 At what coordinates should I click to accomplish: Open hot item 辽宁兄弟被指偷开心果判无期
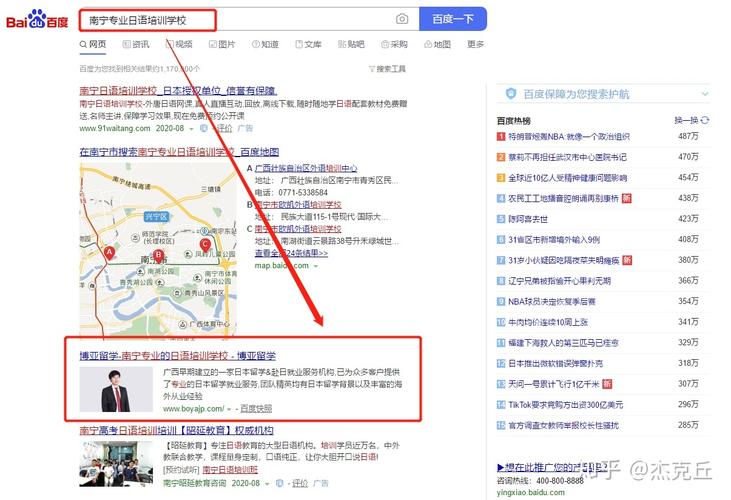click(559, 281)
